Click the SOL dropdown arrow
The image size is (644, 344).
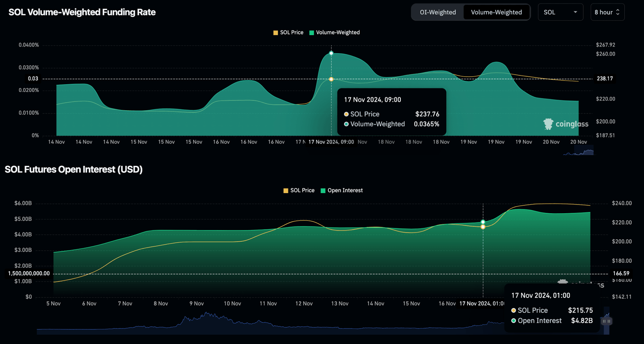click(x=575, y=12)
